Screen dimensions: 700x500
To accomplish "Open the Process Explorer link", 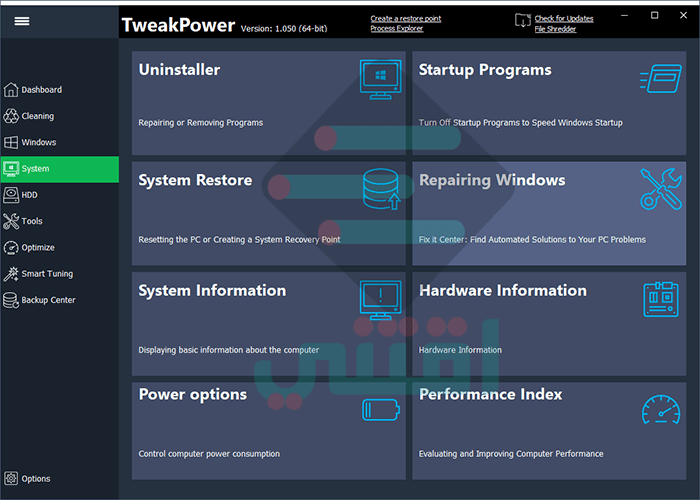I will coord(396,28).
